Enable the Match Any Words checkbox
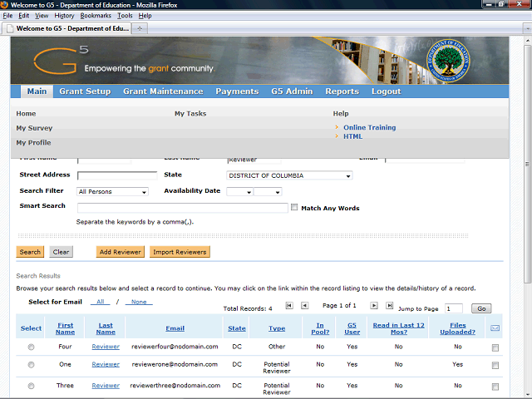Viewport: 532px width, 399px height. (294, 208)
